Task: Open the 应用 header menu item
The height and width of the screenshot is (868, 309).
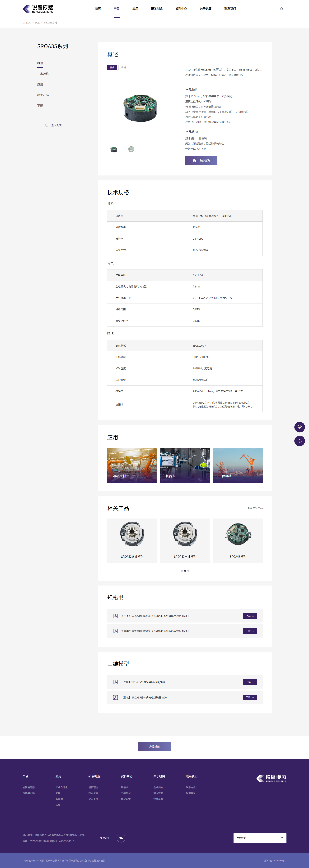Action: [x=135, y=9]
